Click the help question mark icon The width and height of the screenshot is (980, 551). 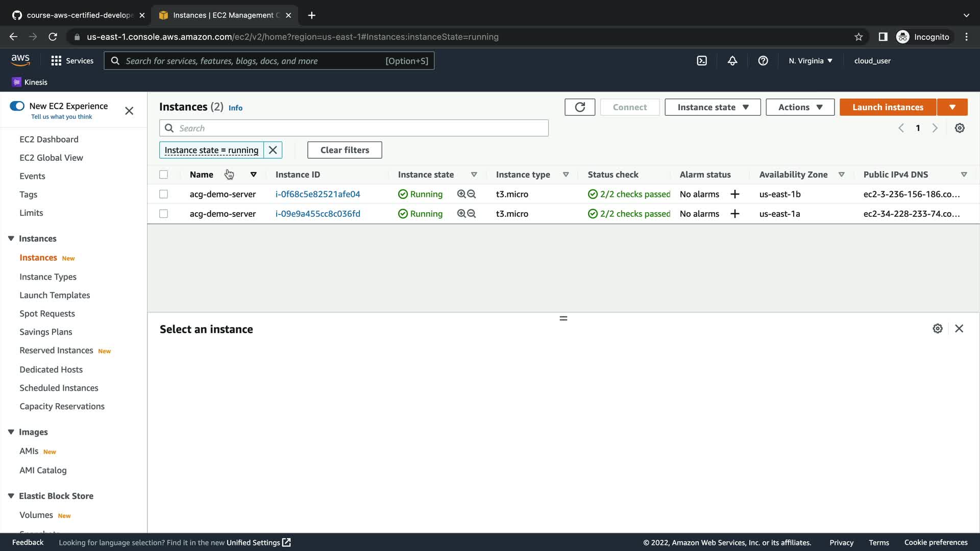click(x=763, y=61)
